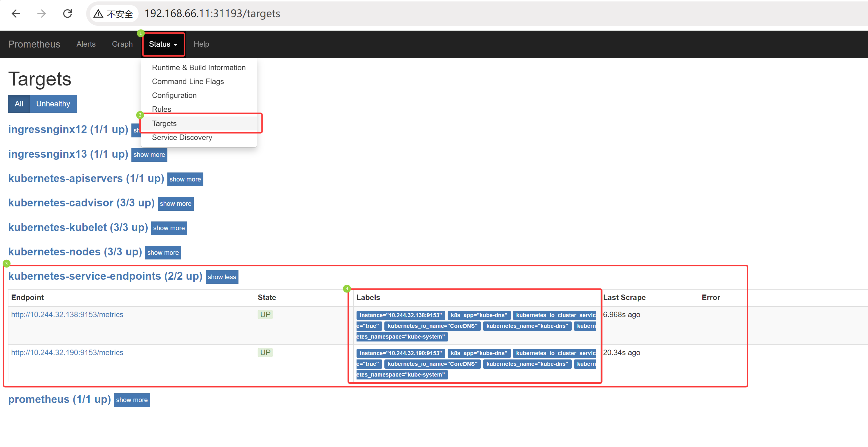Click the not-secure warning icon

98,14
